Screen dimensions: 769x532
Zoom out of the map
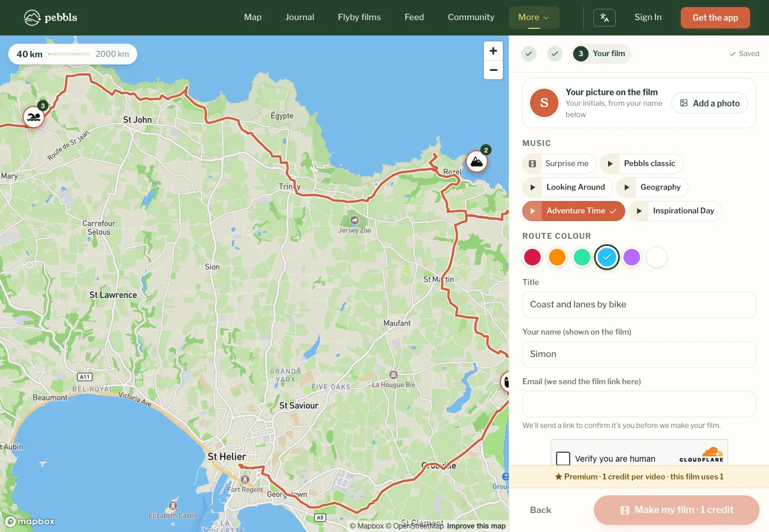493,70
